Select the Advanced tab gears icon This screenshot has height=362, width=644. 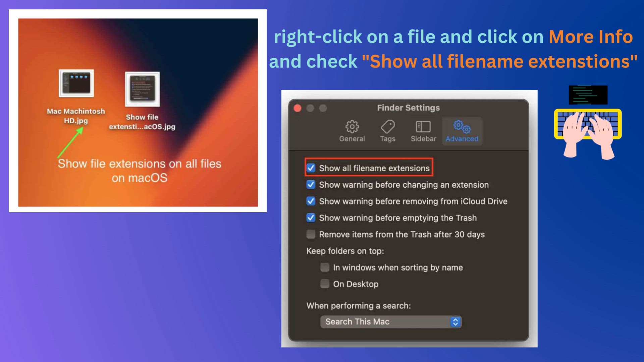(x=462, y=127)
